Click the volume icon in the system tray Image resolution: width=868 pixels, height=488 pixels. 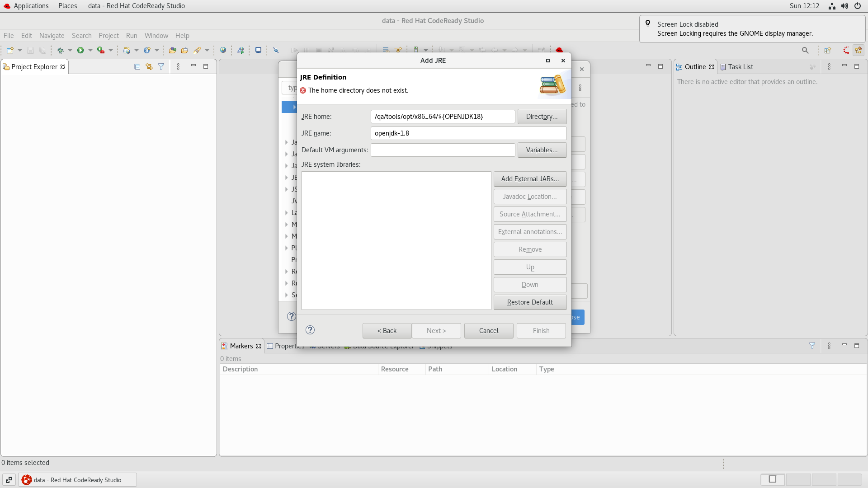click(x=844, y=6)
